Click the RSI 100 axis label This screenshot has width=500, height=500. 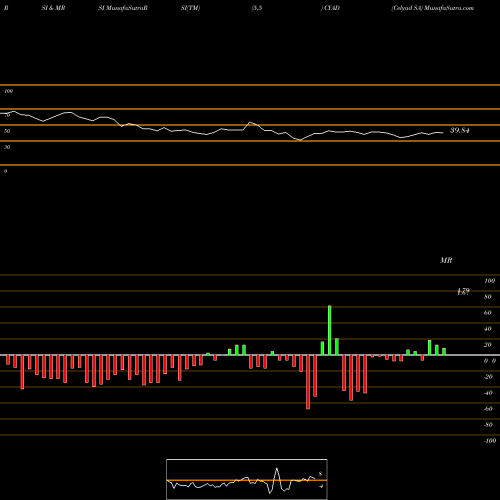[9, 91]
